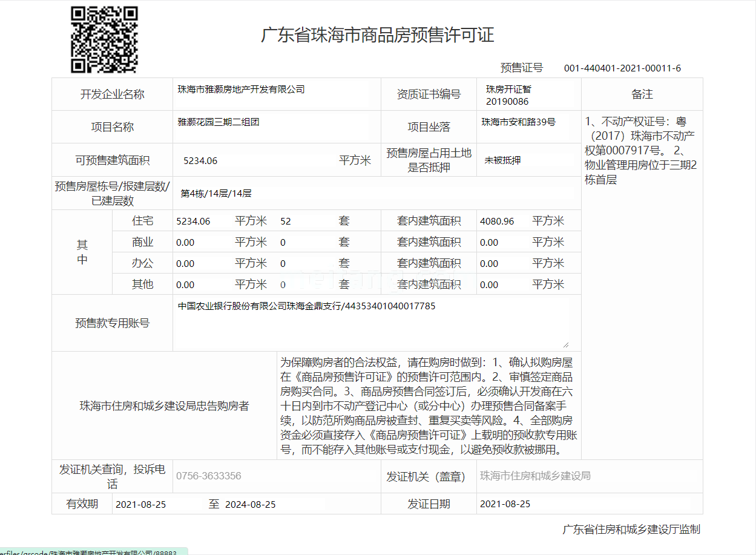Click the mortgage status field 未被抵押
This screenshot has width=756, height=555.
click(502, 160)
